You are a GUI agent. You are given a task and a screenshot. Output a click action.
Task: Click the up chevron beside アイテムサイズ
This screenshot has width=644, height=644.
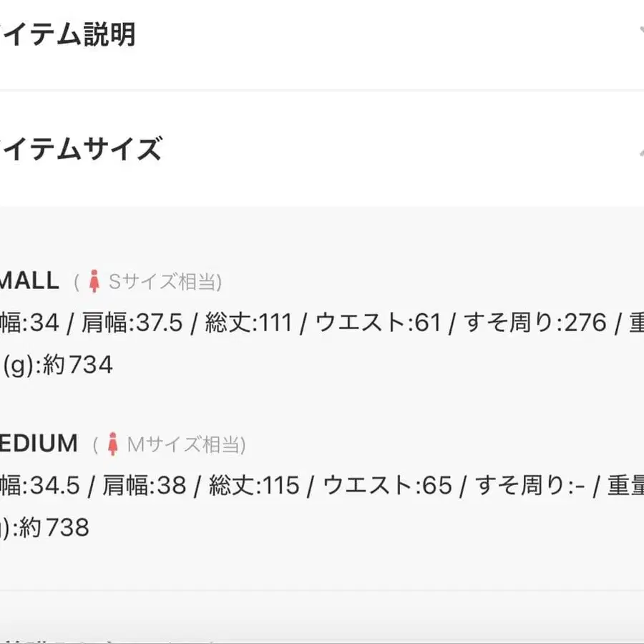[639, 151]
